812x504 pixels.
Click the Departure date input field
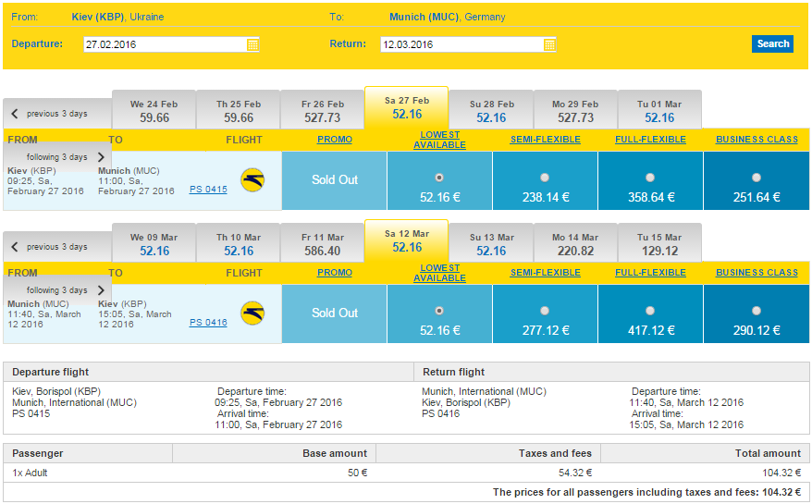[164, 44]
